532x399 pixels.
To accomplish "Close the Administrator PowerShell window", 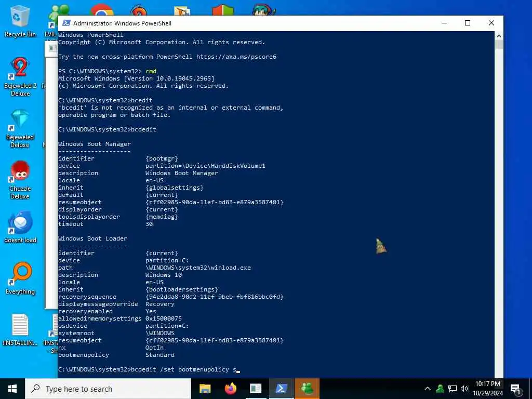I will click(491, 23).
